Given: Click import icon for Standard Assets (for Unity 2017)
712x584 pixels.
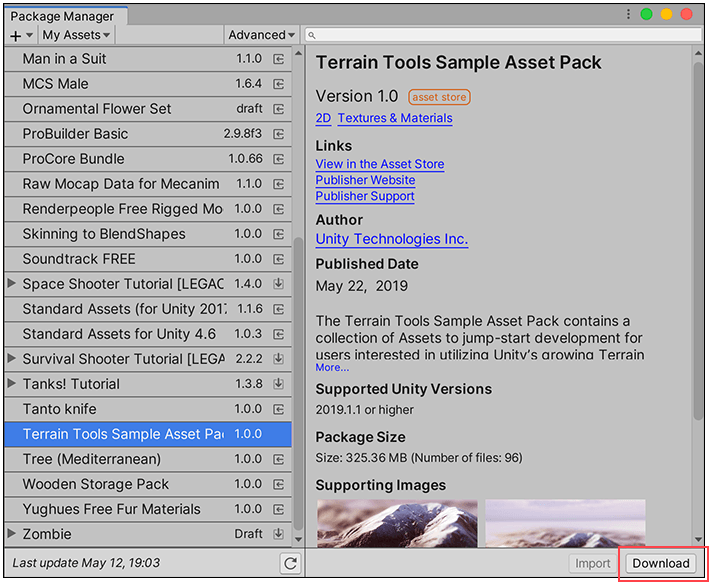Looking at the screenshot, I should tap(278, 309).
